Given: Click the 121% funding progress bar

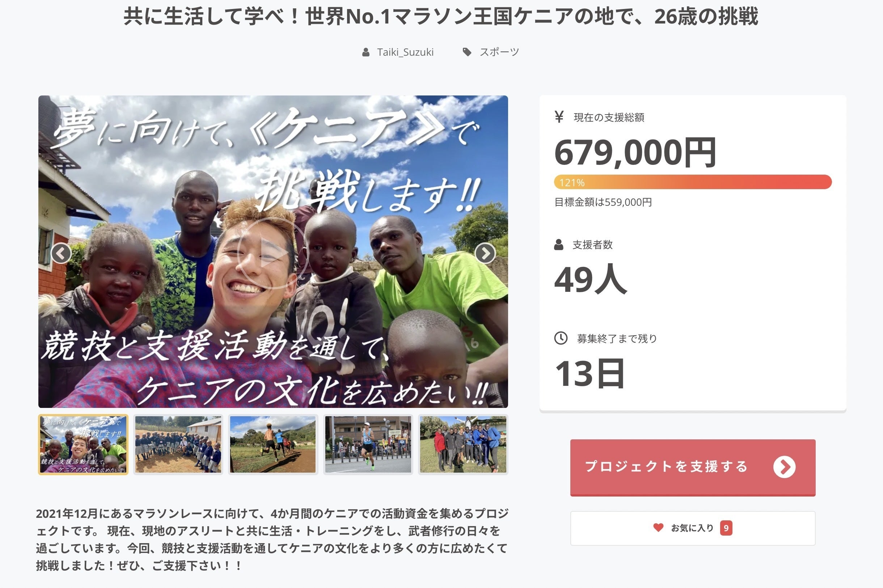Looking at the screenshot, I should tap(692, 182).
